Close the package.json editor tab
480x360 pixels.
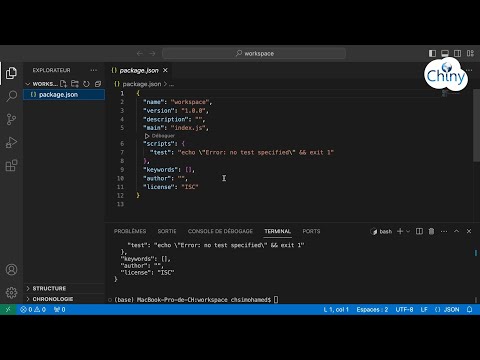click(x=165, y=70)
